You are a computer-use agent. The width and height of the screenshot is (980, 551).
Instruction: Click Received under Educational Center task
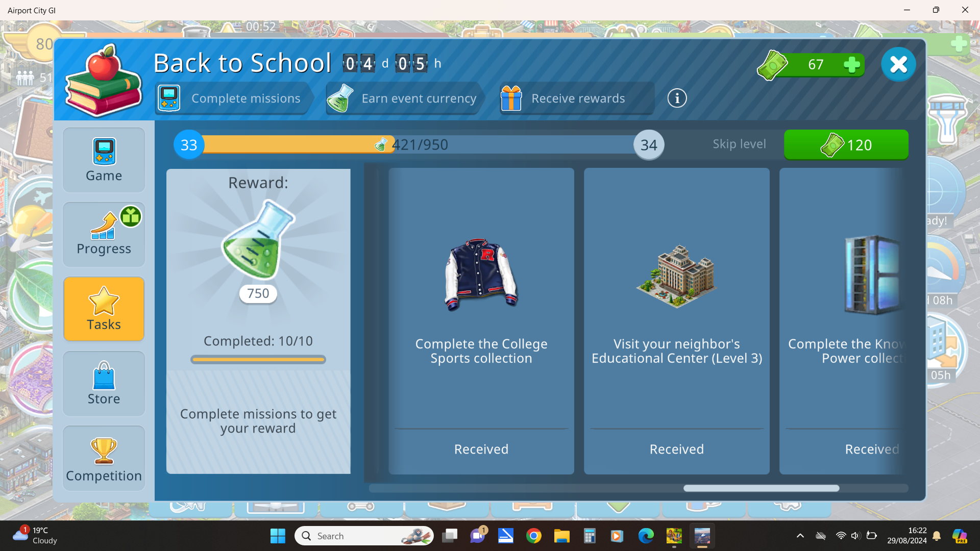tap(676, 449)
